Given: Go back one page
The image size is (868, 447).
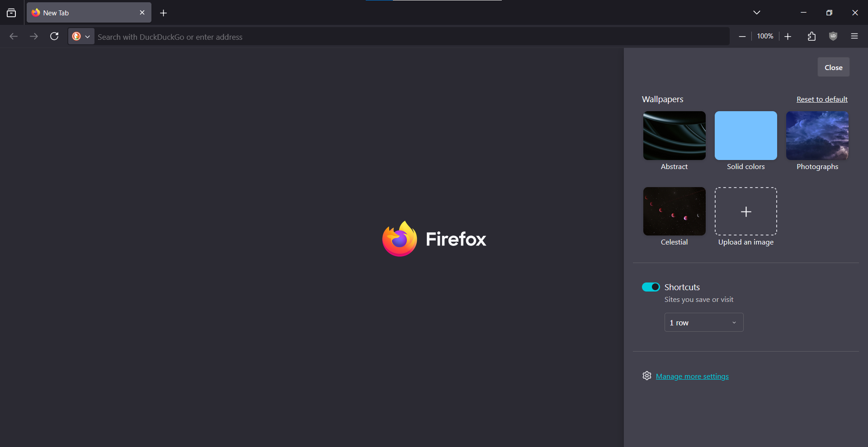Looking at the screenshot, I should (x=14, y=36).
